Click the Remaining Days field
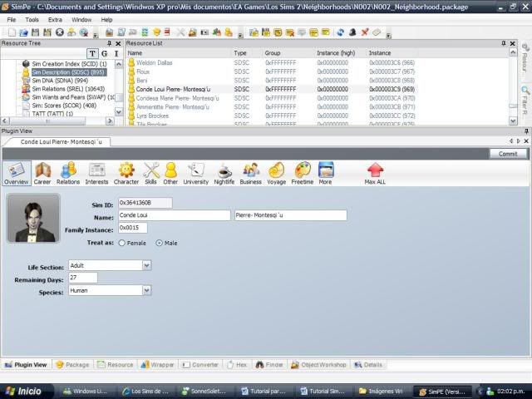The height and width of the screenshot is (399, 532). [x=83, y=278]
